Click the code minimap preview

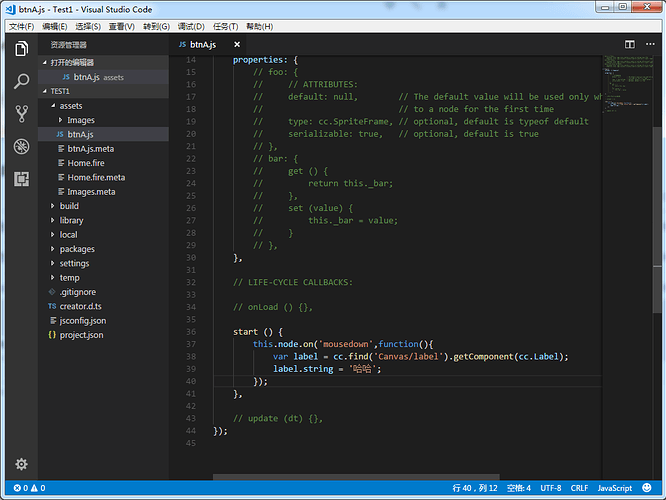(627, 84)
